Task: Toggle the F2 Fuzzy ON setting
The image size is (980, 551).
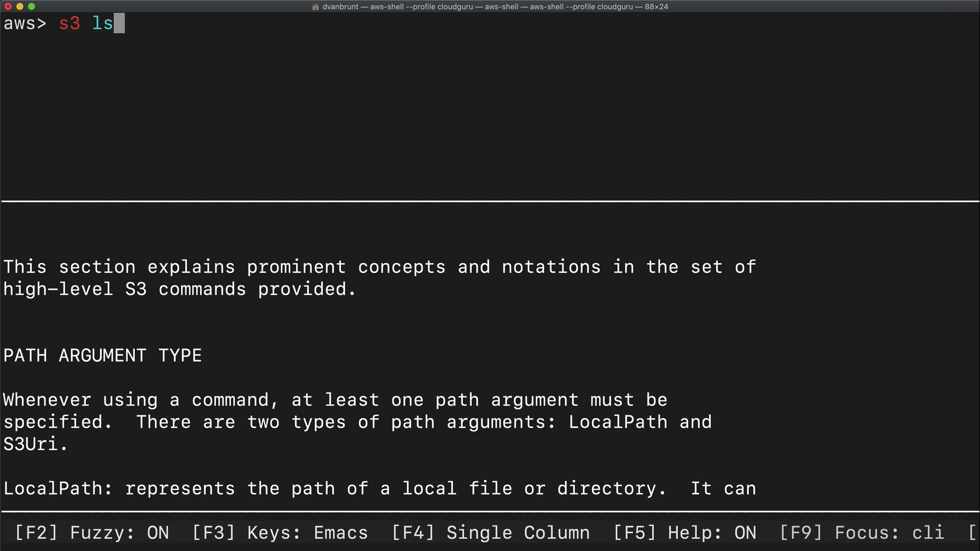Action: click(92, 533)
